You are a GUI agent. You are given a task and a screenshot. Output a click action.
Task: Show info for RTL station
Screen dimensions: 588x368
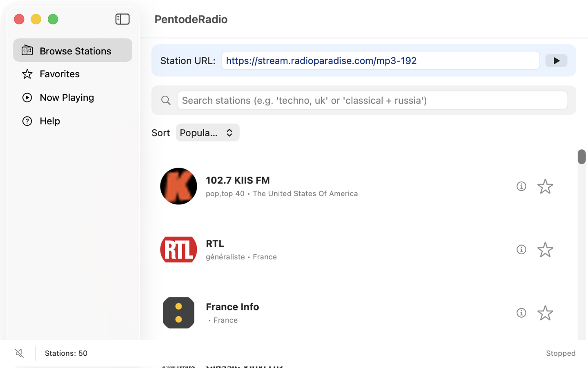point(521,249)
